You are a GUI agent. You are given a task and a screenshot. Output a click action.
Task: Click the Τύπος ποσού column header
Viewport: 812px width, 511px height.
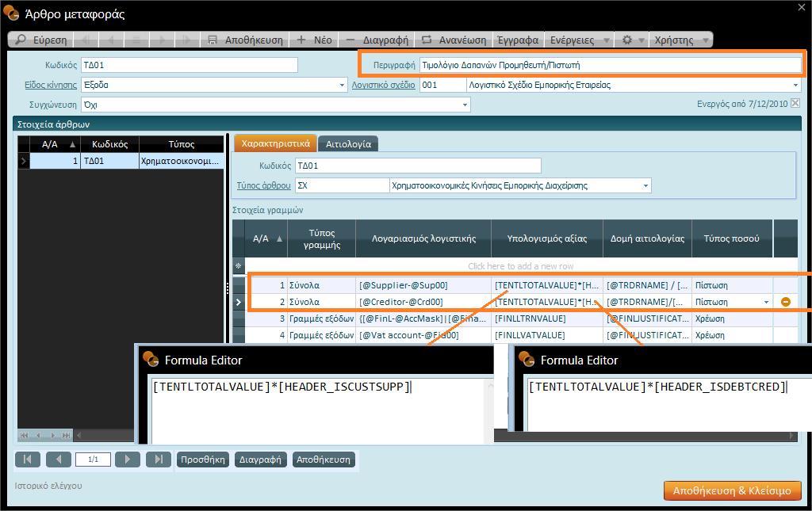coord(732,238)
